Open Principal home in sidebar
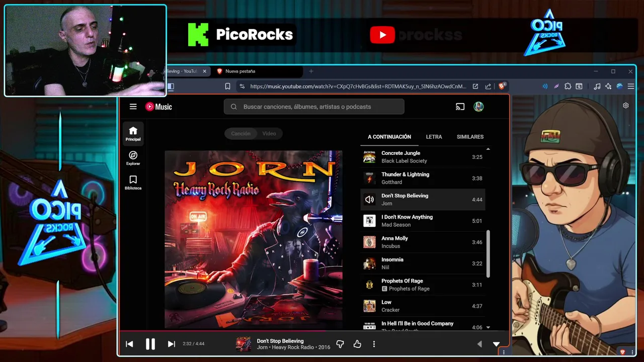This screenshot has height=362, width=644. pyautogui.click(x=133, y=134)
